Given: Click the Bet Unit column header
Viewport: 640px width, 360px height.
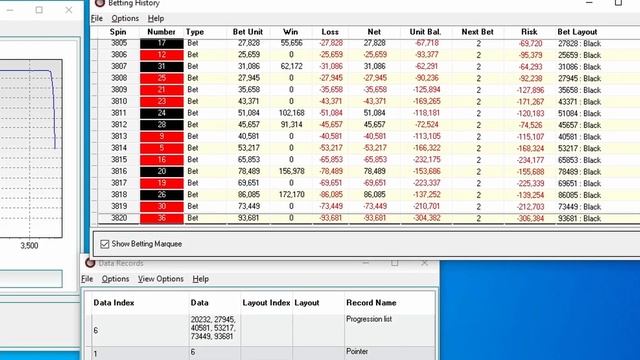Looking at the screenshot, I should (x=248, y=32).
